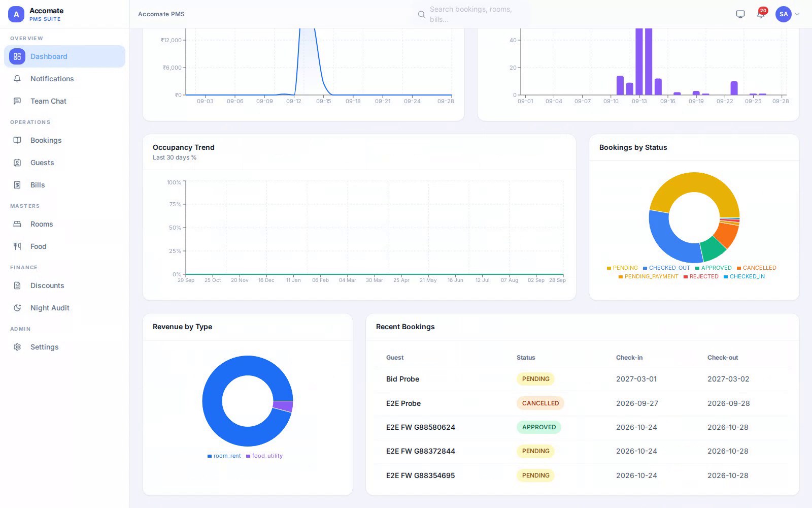The image size is (812, 508).
Task: Click the room_rent legend color swatch
Action: pyautogui.click(x=210, y=456)
